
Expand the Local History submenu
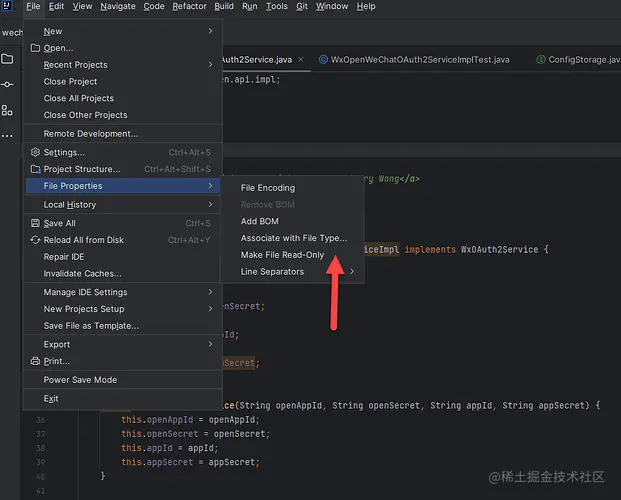coord(210,204)
